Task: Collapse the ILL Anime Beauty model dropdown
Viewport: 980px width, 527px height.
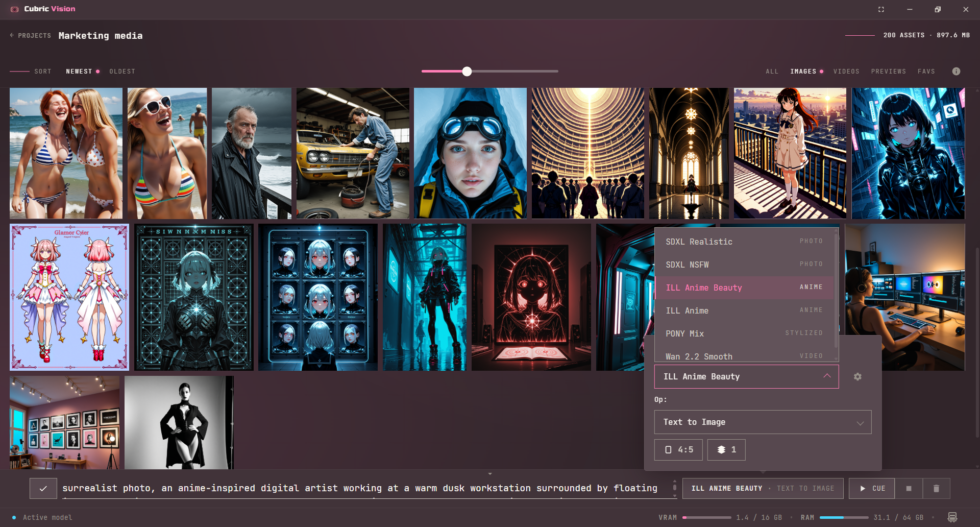Action: tap(746, 376)
